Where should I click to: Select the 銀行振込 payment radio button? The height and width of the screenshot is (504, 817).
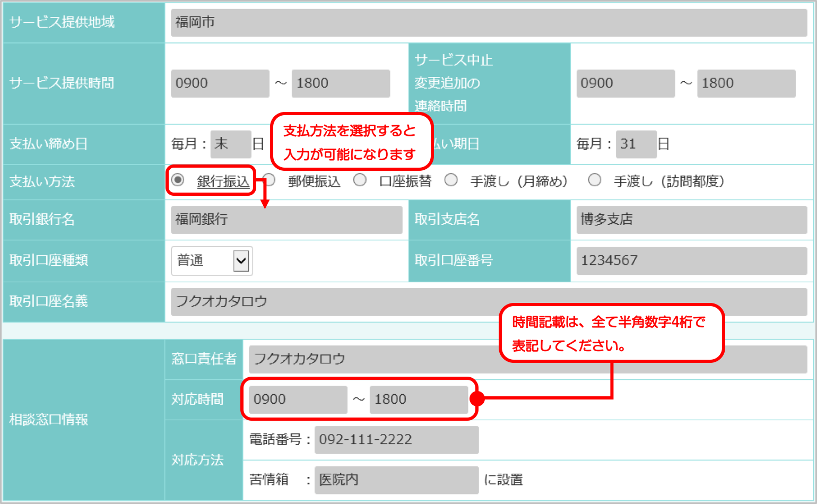(178, 180)
